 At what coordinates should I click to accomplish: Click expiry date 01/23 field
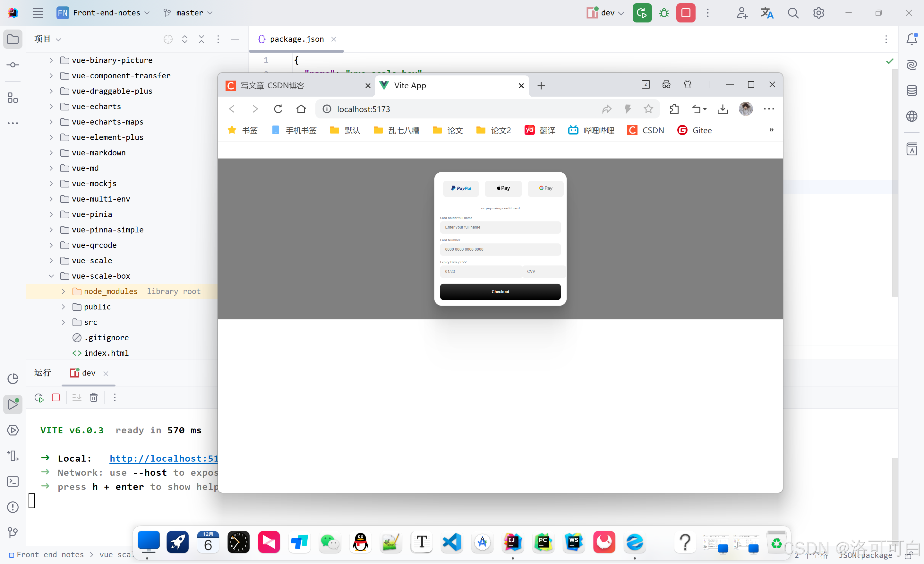click(481, 271)
